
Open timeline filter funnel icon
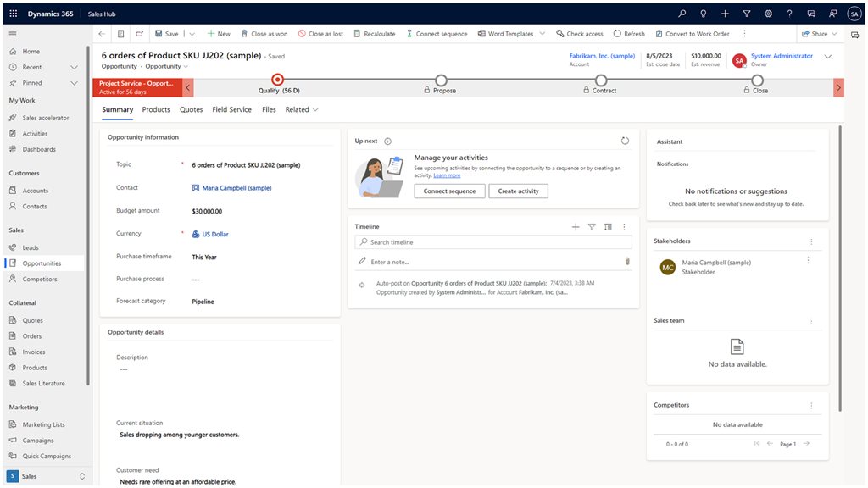coord(592,227)
